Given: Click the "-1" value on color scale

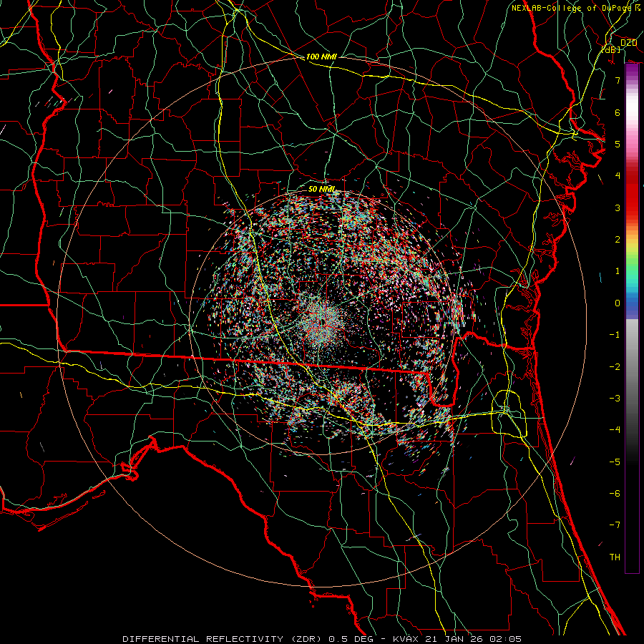Looking at the screenshot, I should click(615, 335).
